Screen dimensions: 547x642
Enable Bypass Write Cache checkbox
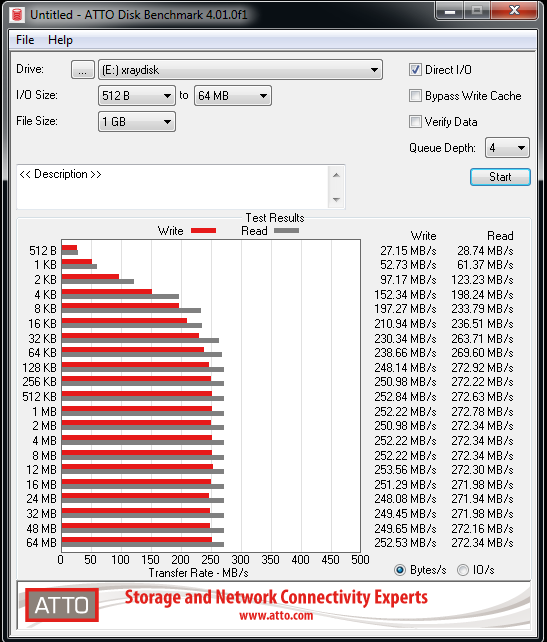(x=415, y=95)
